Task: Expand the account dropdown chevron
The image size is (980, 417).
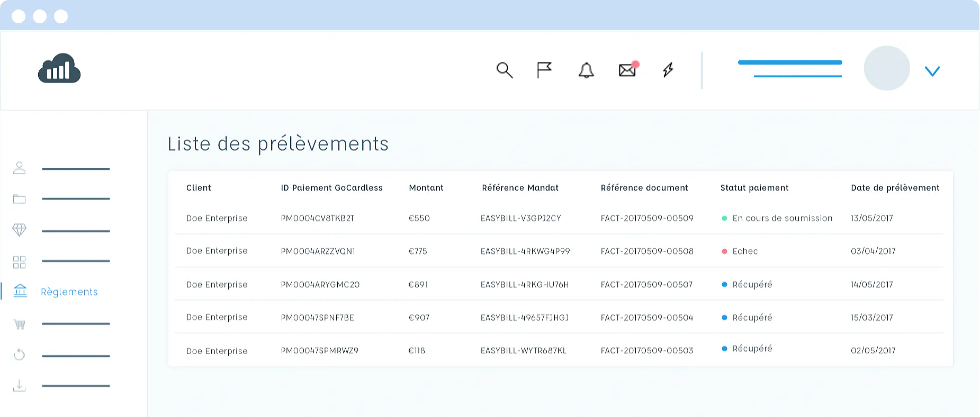Action: point(932,71)
